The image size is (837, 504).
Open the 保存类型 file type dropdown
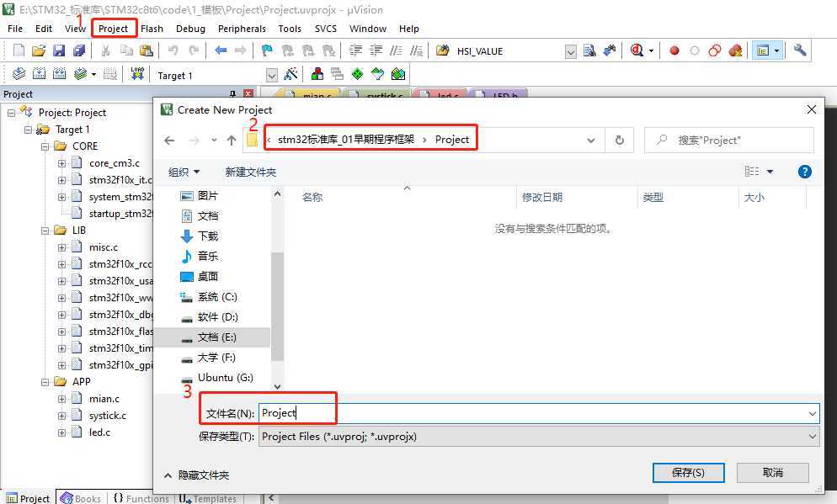812,436
